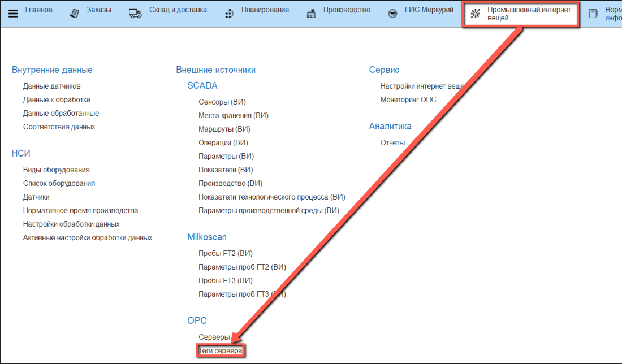The width and height of the screenshot is (622, 364).
Task: Open Пробы FT2 (ВИ)
Action: coord(226,253)
